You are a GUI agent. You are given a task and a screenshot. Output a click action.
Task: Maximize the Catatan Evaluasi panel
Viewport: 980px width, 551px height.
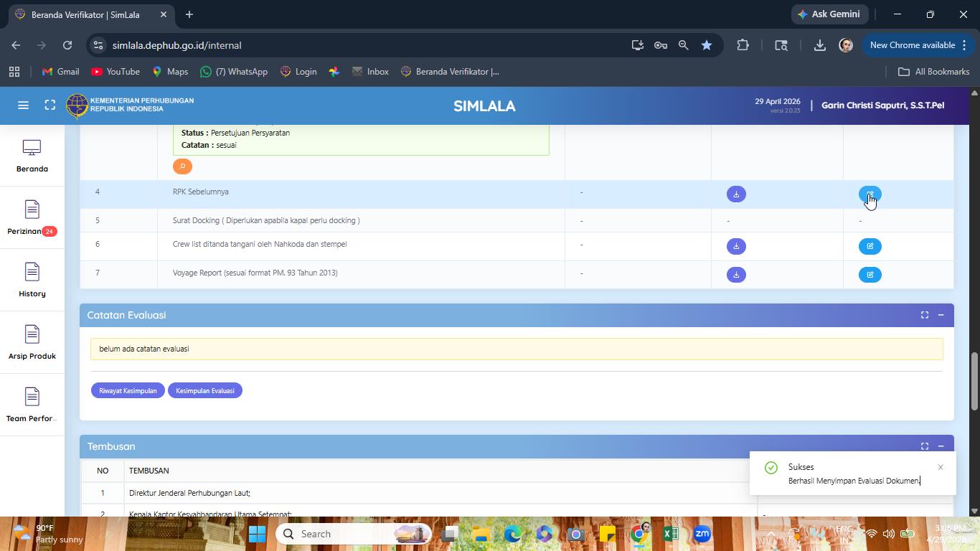point(925,315)
